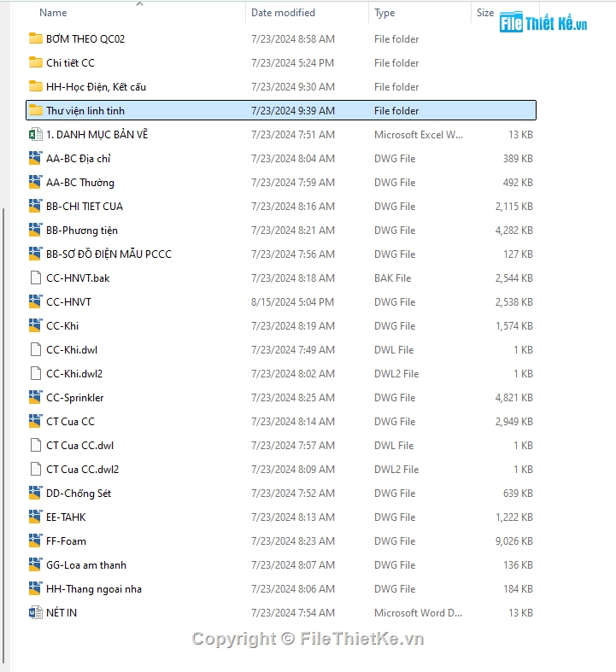Click the blank file icon of CT Cua CC.dwl2

tap(36, 470)
